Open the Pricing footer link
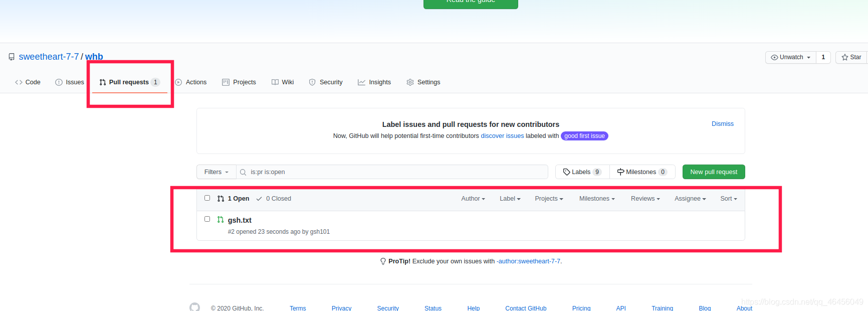Image resolution: width=868 pixels, height=311 pixels. pyautogui.click(x=581, y=308)
